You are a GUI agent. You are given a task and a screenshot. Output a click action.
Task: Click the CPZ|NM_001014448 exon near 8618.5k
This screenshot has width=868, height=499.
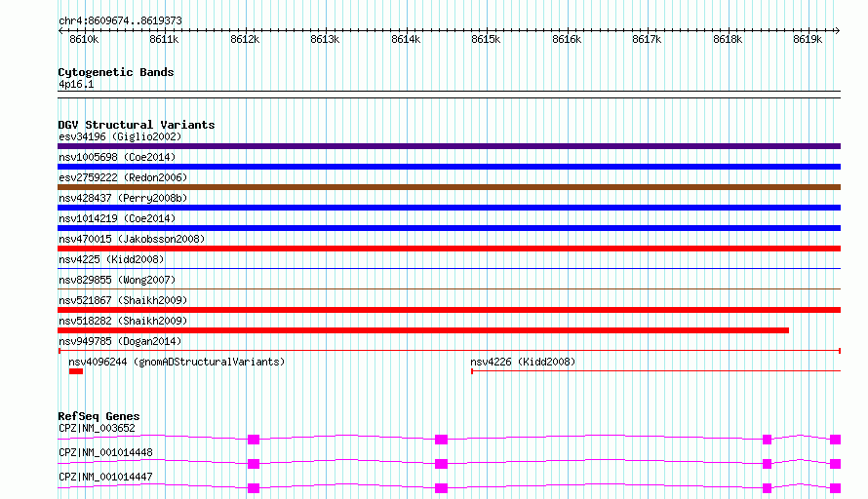coord(767,464)
